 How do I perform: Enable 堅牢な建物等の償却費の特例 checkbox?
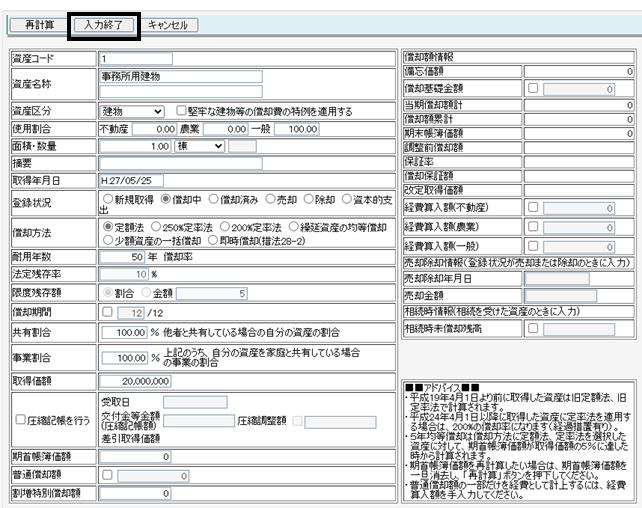[x=181, y=111]
